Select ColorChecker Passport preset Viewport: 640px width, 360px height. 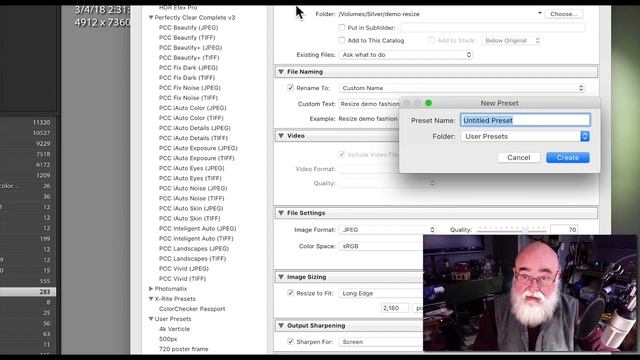pyautogui.click(x=192, y=309)
